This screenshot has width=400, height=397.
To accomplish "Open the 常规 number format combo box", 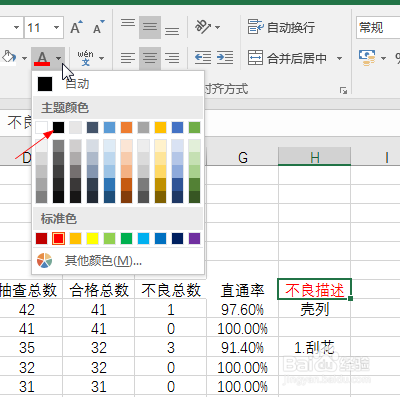I will pos(378,27).
